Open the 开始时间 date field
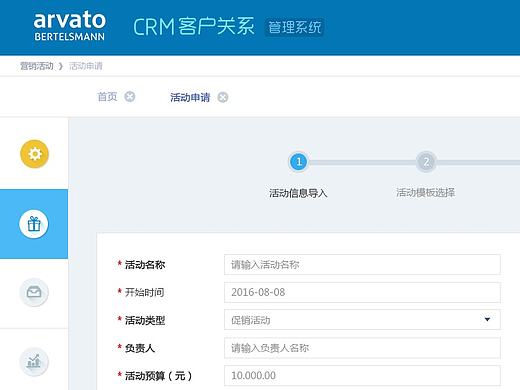 pos(362,292)
